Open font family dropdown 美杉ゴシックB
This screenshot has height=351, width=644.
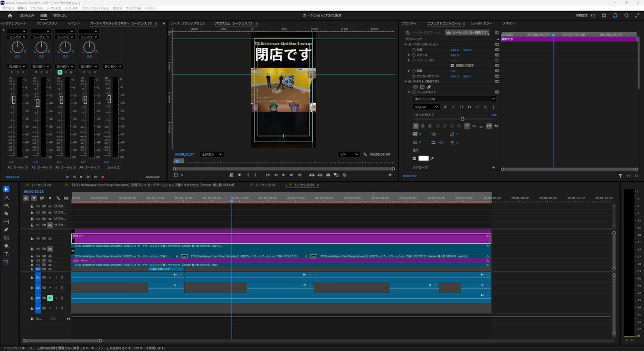click(454, 99)
